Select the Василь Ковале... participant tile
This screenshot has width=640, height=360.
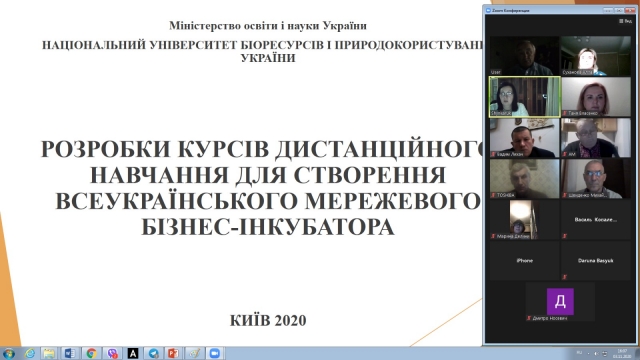[x=596, y=220]
